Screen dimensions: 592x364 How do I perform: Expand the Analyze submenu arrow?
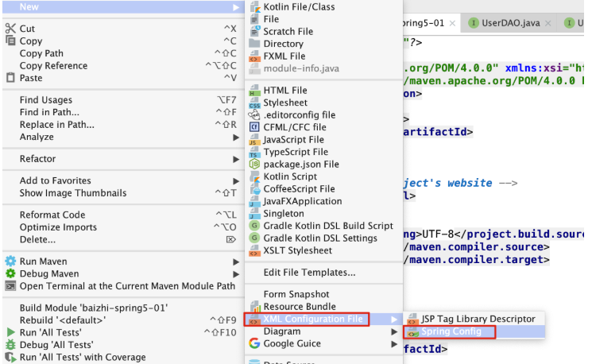point(236,137)
